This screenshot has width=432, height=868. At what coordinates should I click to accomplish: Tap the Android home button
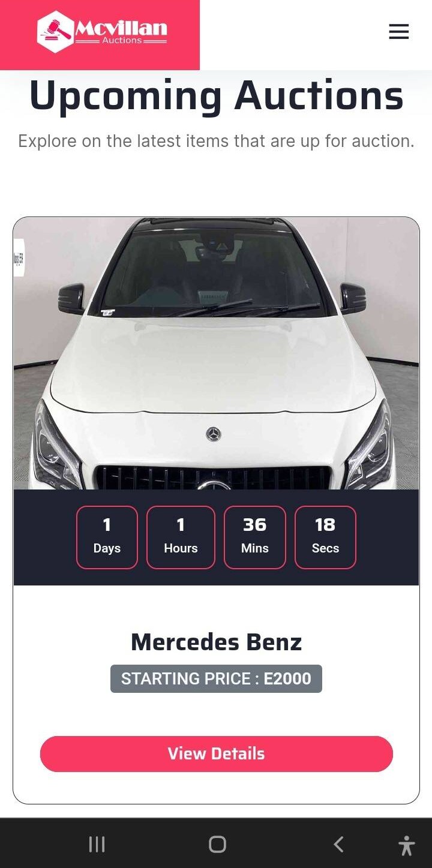pyautogui.click(x=217, y=844)
